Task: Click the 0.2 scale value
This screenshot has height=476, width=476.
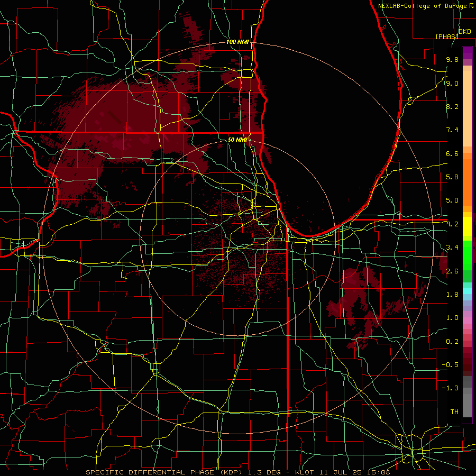Action: pyautogui.click(x=452, y=342)
